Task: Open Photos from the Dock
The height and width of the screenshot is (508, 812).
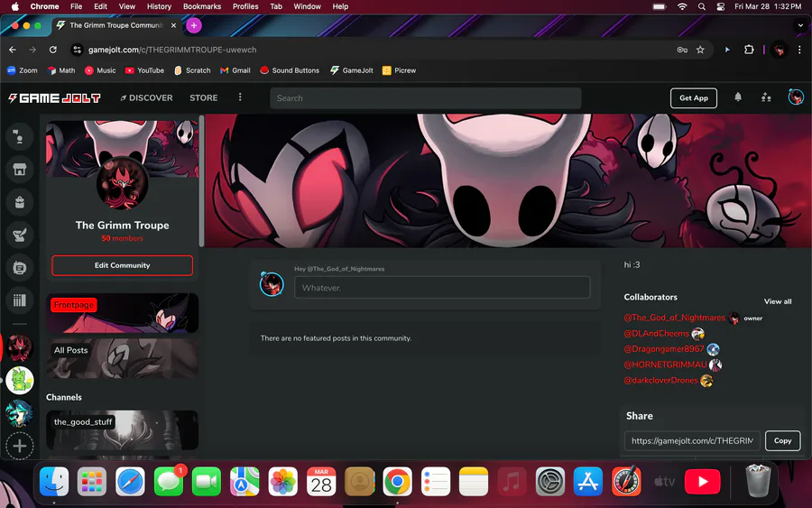Action: point(282,482)
